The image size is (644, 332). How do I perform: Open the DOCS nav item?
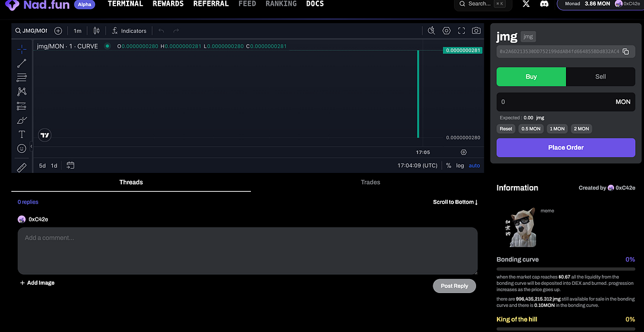click(x=315, y=4)
